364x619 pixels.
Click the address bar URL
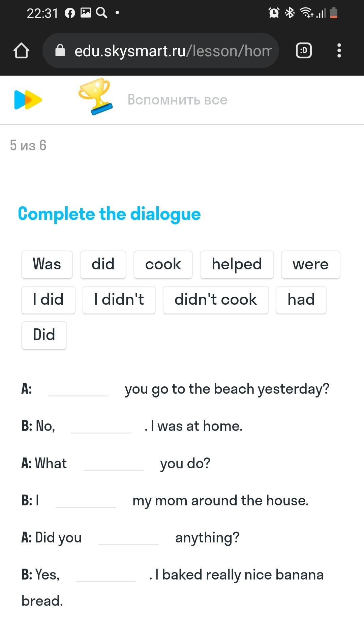(x=173, y=51)
